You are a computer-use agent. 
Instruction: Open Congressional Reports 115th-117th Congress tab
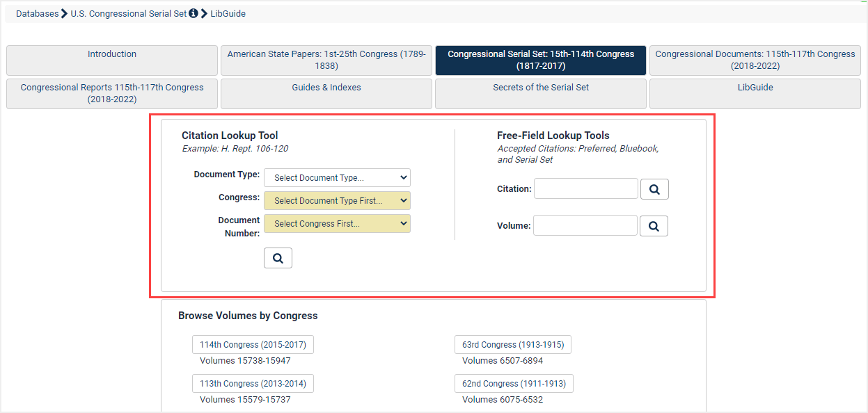pos(111,92)
